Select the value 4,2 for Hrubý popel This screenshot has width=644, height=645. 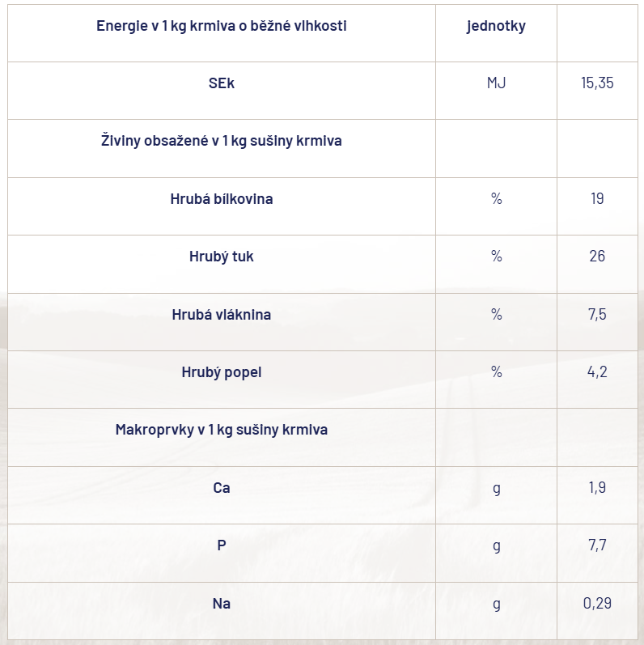point(597,371)
